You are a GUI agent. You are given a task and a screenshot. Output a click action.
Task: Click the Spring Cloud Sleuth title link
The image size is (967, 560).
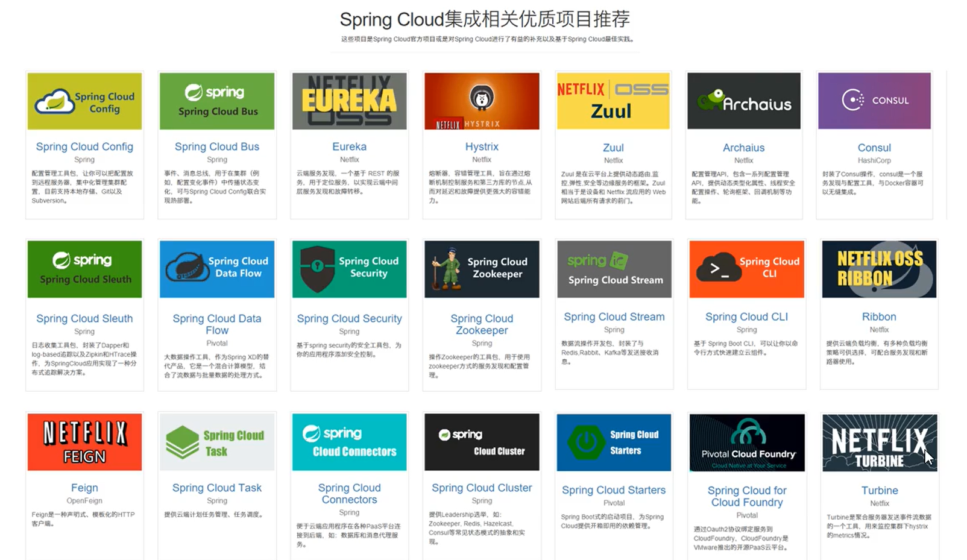click(x=84, y=318)
